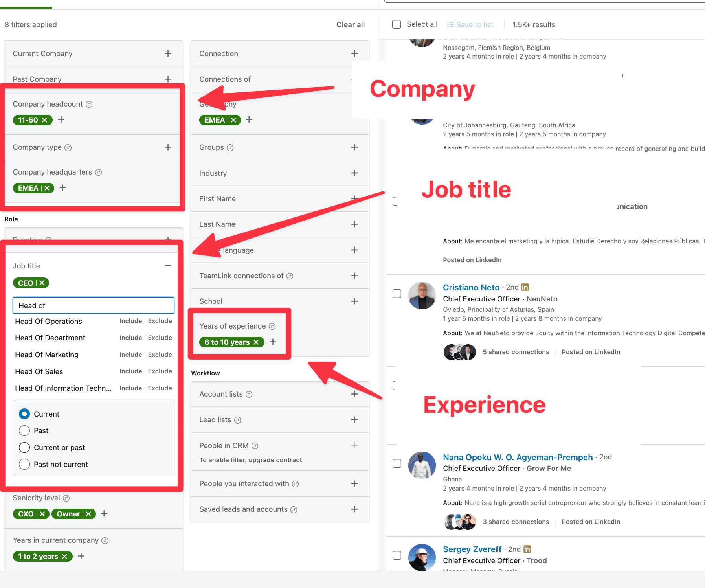Click the job title search field
The height and width of the screenshot is (588, 705).
click(x=94, y=306)
